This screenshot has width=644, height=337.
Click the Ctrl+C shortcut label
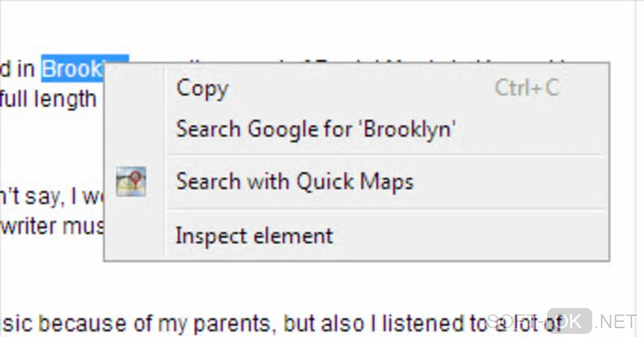coord(527,88)
